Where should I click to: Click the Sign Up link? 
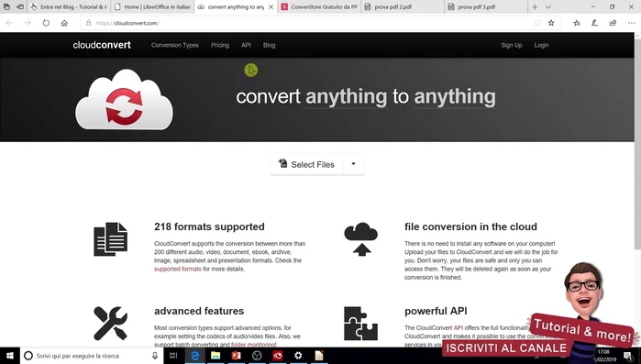[512, 45]
